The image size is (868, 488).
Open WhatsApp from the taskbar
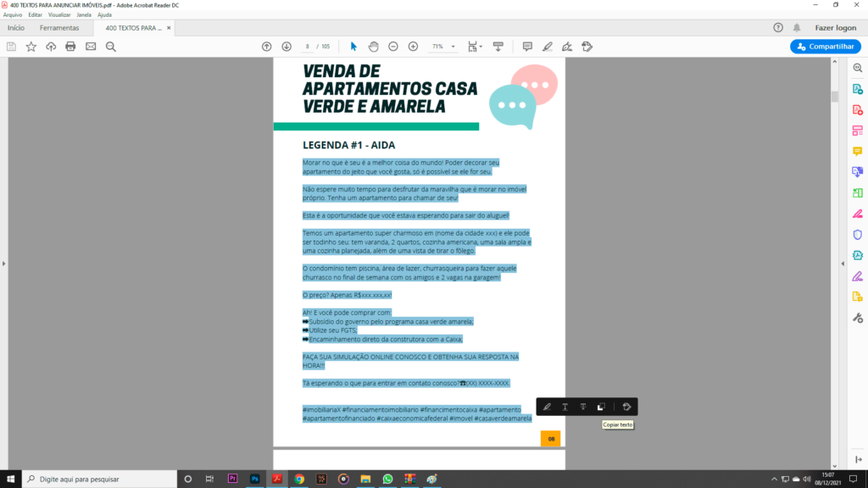387,479
